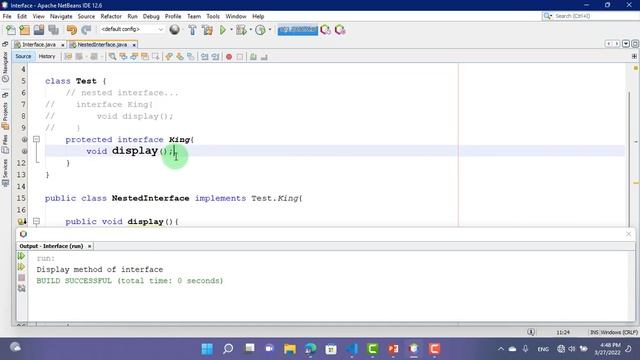Click the Stop Macro Recording icon
This screenshot has width=640, height=360.
click(240, 57)
